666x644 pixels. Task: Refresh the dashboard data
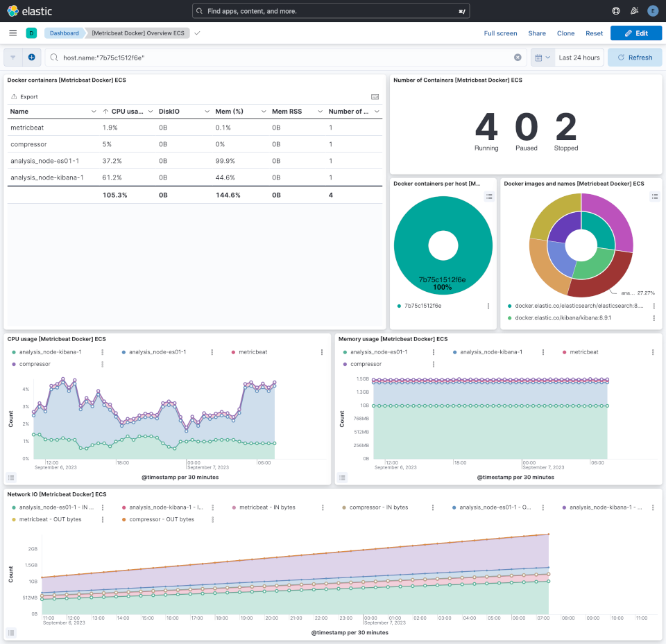pos(635,58)
